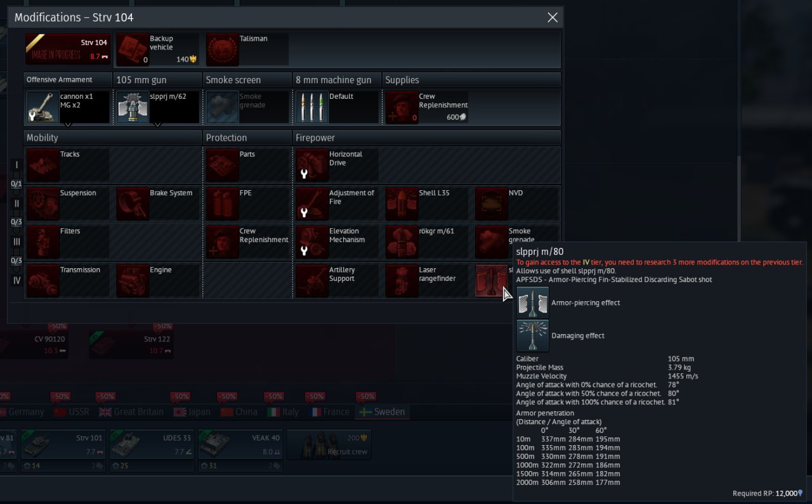This screenshot has height=504, width=812.
Task: Click the 8 mm machine gun header
Action: [337, 80]
